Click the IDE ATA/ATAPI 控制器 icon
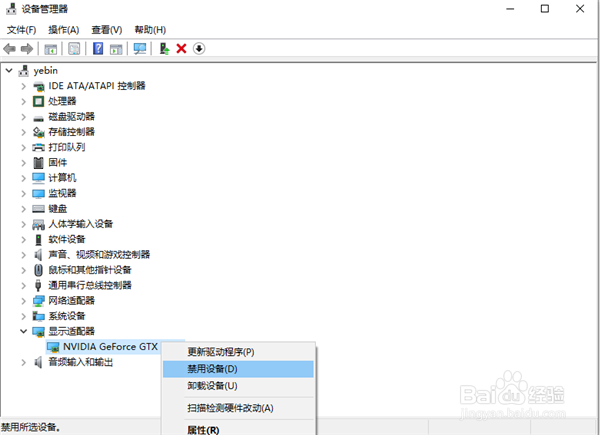 click(x=38, y=86)
